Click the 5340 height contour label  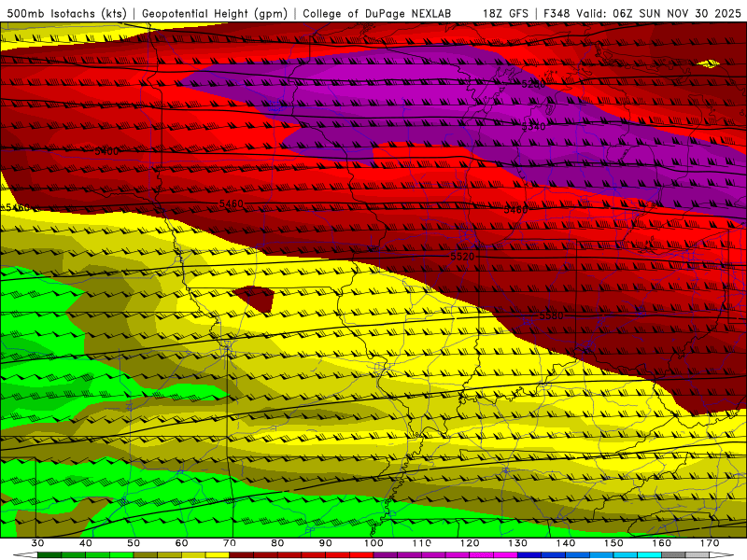533,127
